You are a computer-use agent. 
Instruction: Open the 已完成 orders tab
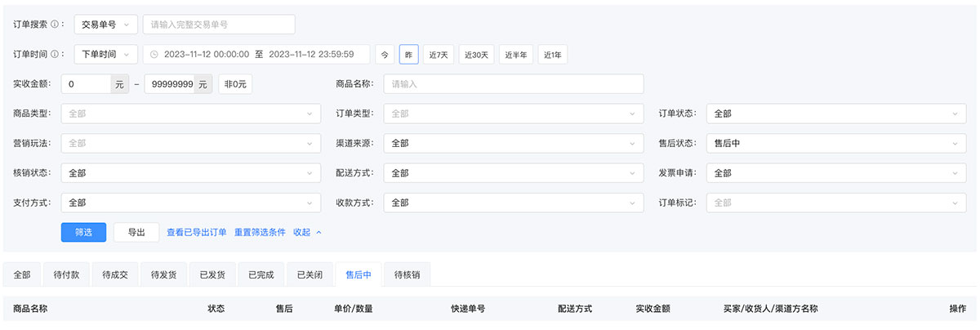tap(261, 275)
